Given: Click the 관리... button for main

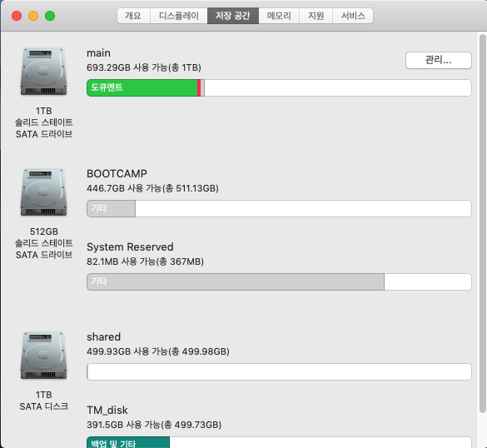Looking at the screenshot, I should pos(439,60).
